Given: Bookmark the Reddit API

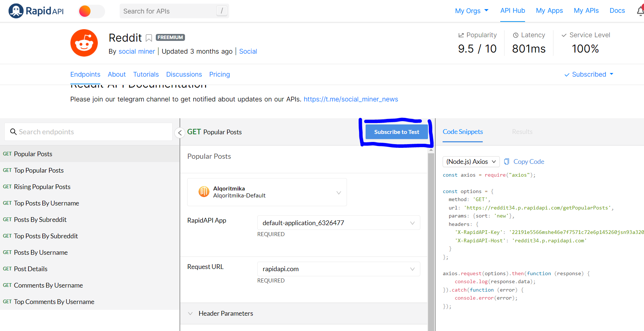Looking at the screenshot, I should click(149, 38).
